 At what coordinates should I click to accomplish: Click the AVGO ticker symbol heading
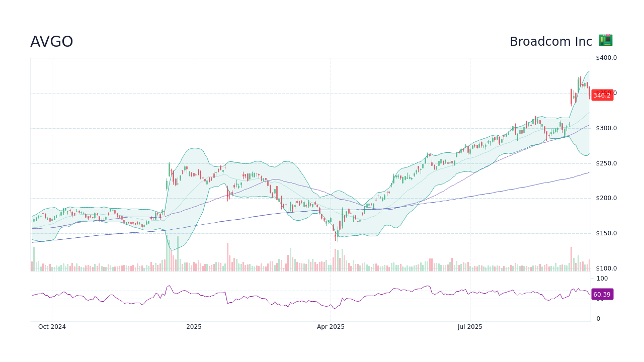(x=52, y=42)
